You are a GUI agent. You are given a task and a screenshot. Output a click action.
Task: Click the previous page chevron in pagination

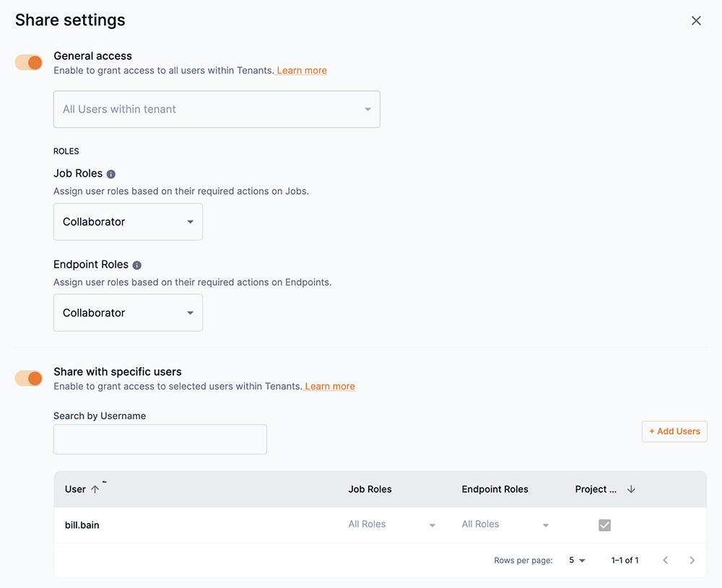[x=665, y=560]
